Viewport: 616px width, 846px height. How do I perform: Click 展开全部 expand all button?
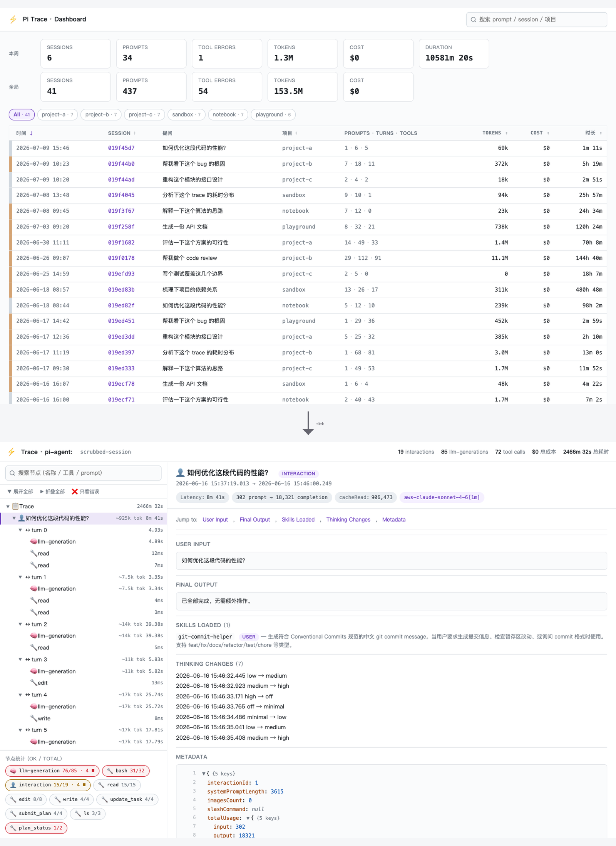coord(20,492)
